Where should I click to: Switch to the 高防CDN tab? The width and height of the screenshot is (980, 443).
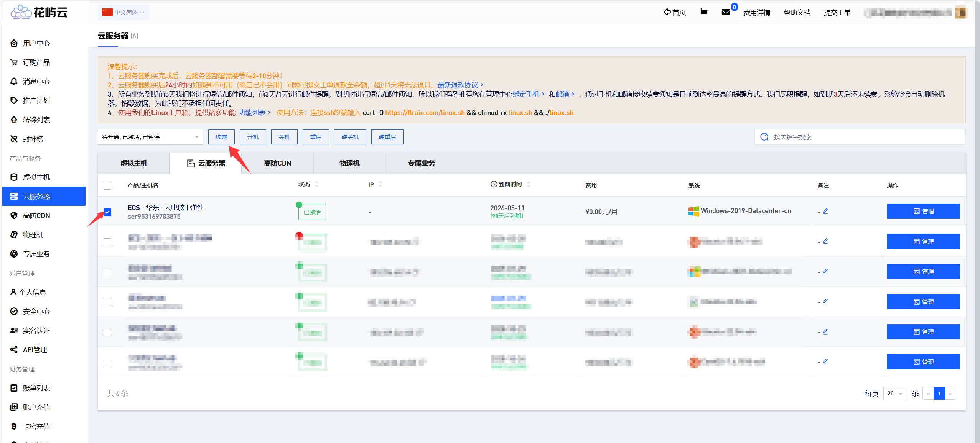click(x=277, y=163)
